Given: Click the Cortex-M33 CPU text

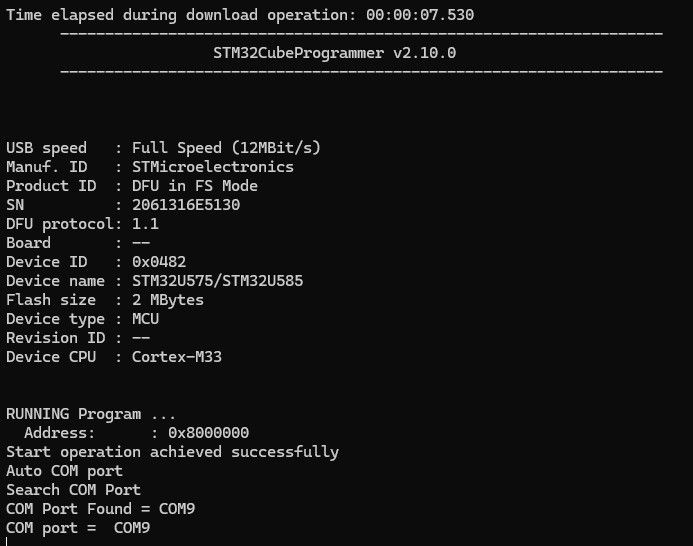Looking at the screenshot, I should (x=176, y=357).
